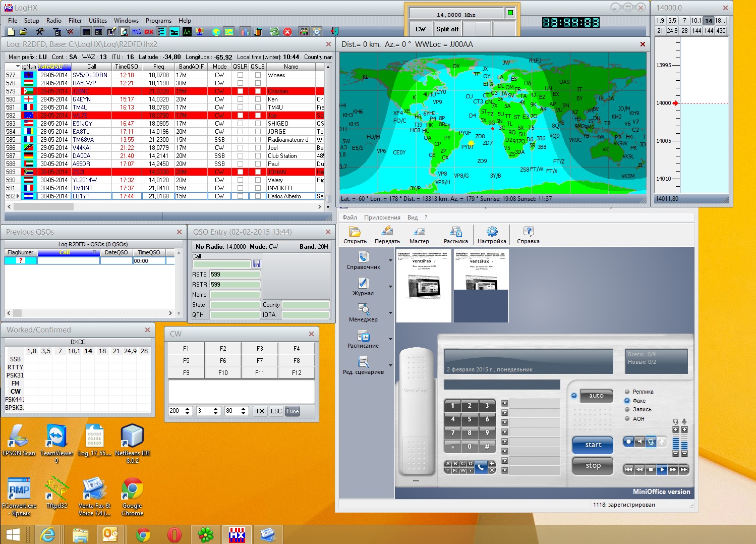The image size is (756, 544).
Task: Decrease the CW value 80 stepper
Action: (x=243, y=413)
